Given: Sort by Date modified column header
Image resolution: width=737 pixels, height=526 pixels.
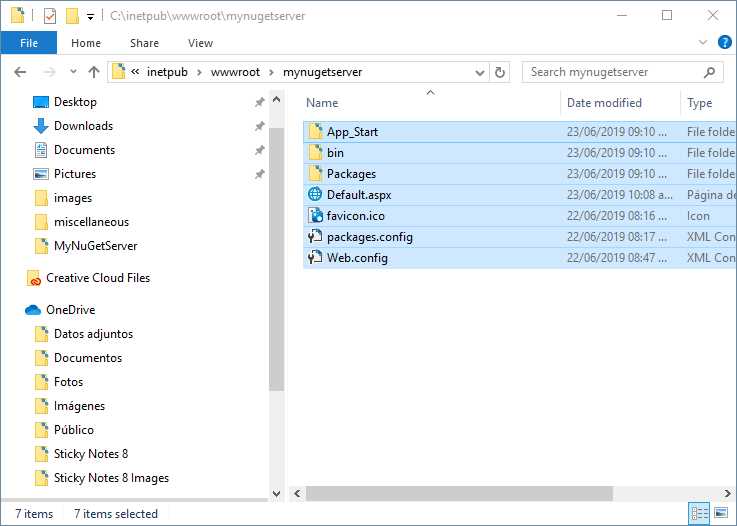Looking at the screenshot, I should (x=604, y=103).
